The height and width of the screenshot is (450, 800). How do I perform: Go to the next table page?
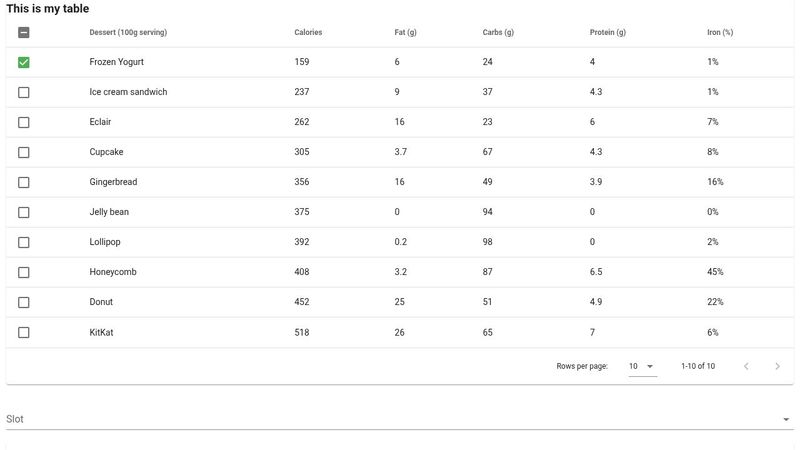pos(777,366)
